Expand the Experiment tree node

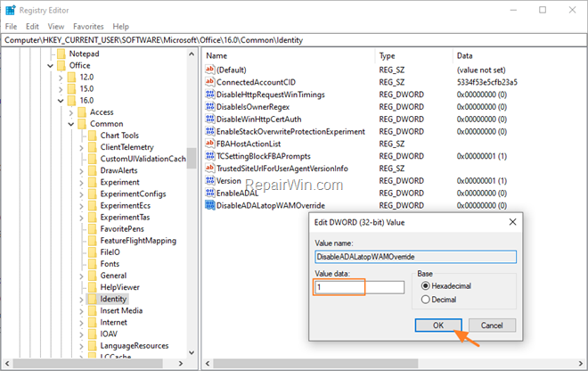pos(81,183)
